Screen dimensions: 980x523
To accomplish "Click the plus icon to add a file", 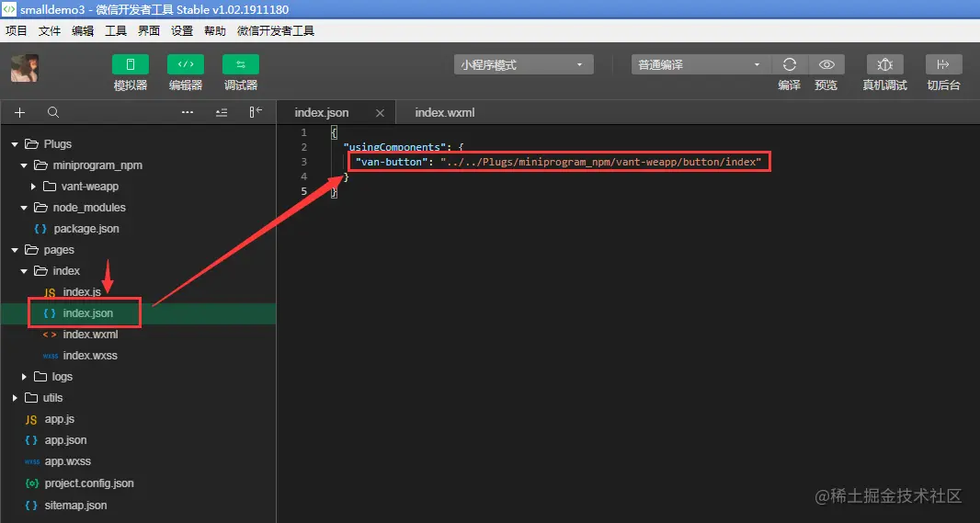I will pos(20,112).
